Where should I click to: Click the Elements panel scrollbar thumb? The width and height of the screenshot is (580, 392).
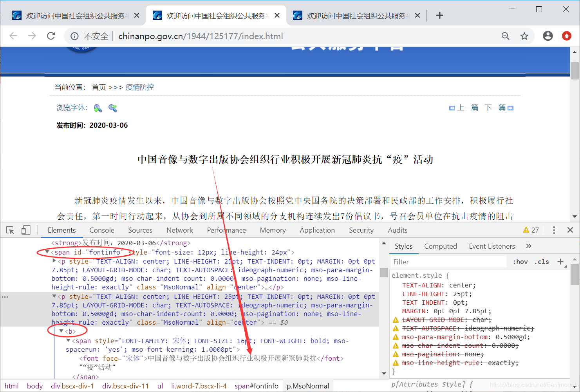384,273
